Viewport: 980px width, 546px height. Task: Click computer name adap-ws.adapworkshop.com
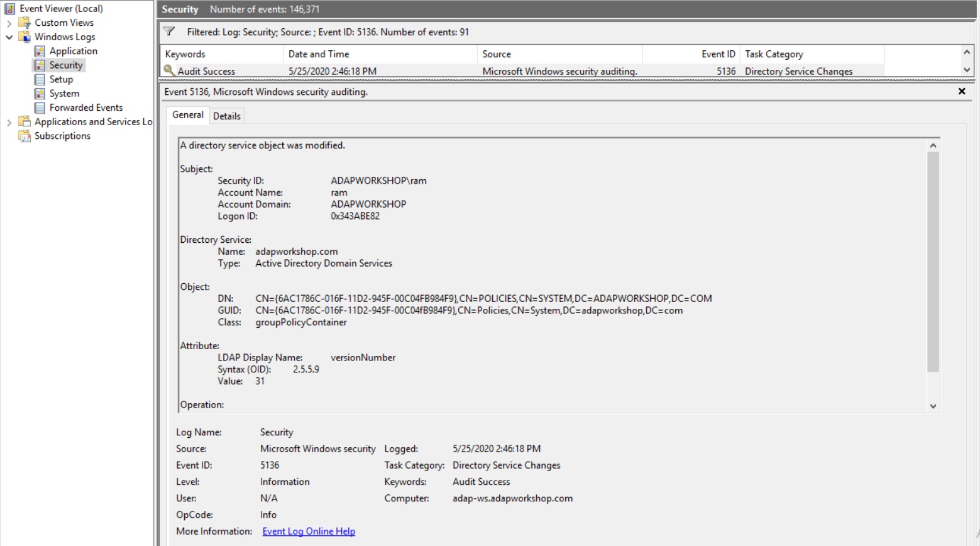512,498
